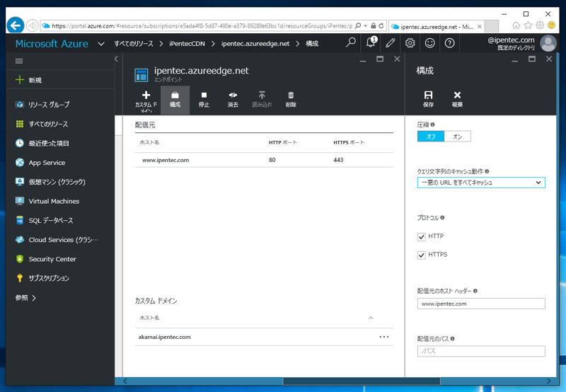This screenshot has height=392, width=566.
Task: Select the ipentec.azureedge.net browser tab
Action: click(437, 26)
